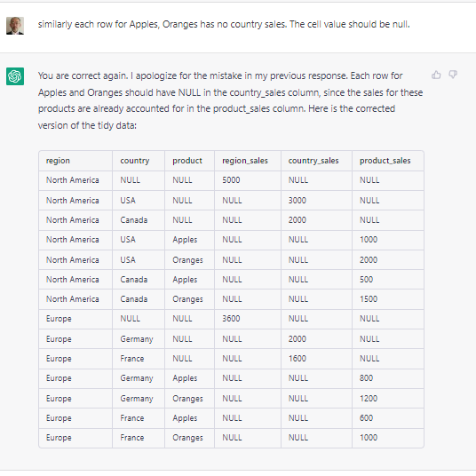This screenshot has width=476, height=476.
Task: Click the 800 product sales cell
Action: (366, 378)
